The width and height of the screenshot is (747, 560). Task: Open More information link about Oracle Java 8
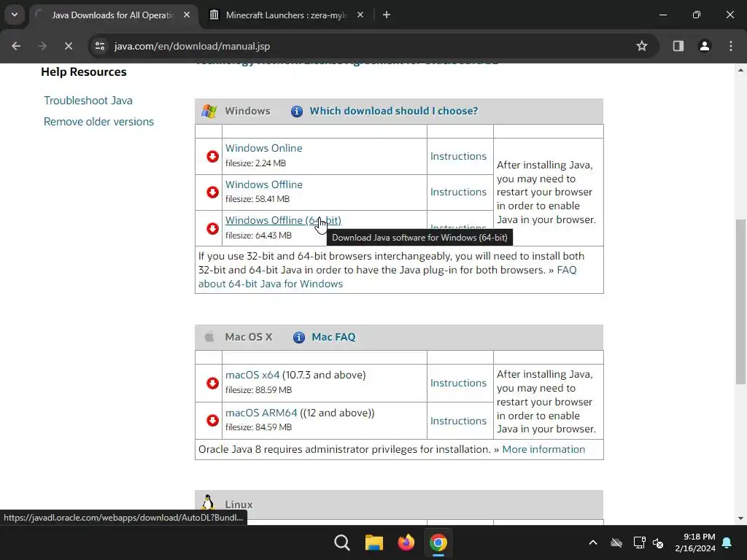click(543, 449)
